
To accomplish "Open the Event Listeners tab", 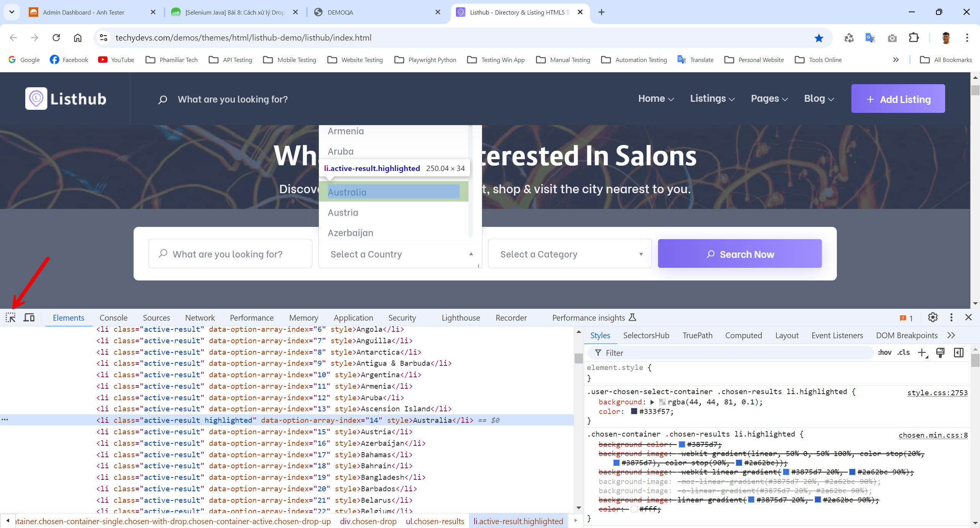I will click(x=837, y=336).
